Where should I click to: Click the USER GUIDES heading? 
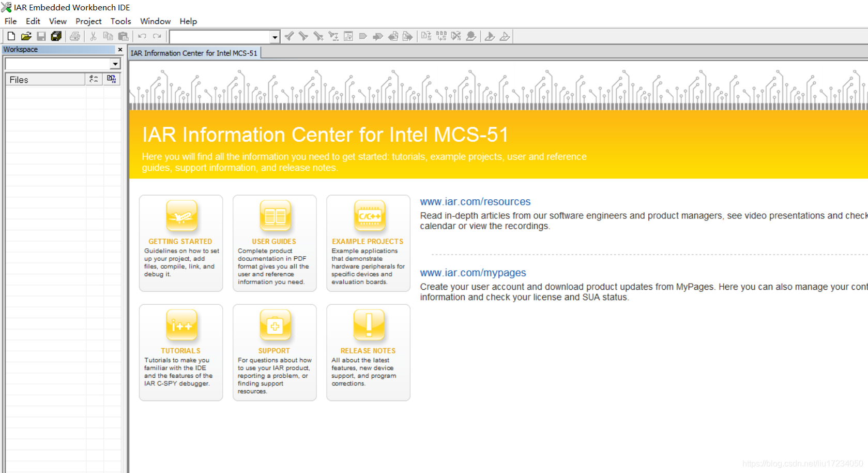[x=274, y=242]
